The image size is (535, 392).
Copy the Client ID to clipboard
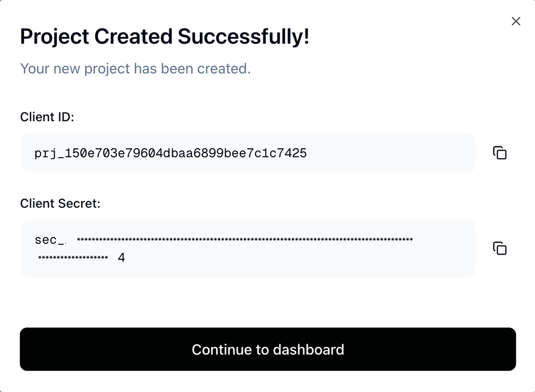click(500, 153)
